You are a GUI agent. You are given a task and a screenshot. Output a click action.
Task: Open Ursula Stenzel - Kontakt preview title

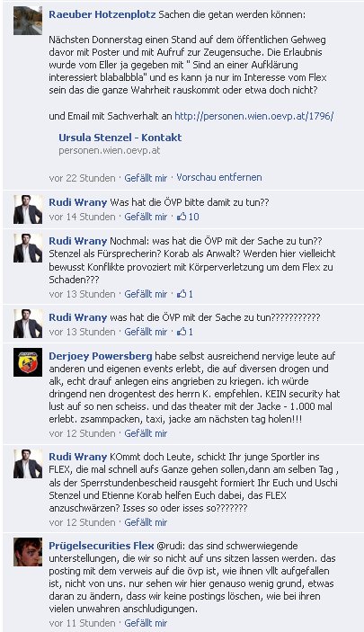(120, 138)
